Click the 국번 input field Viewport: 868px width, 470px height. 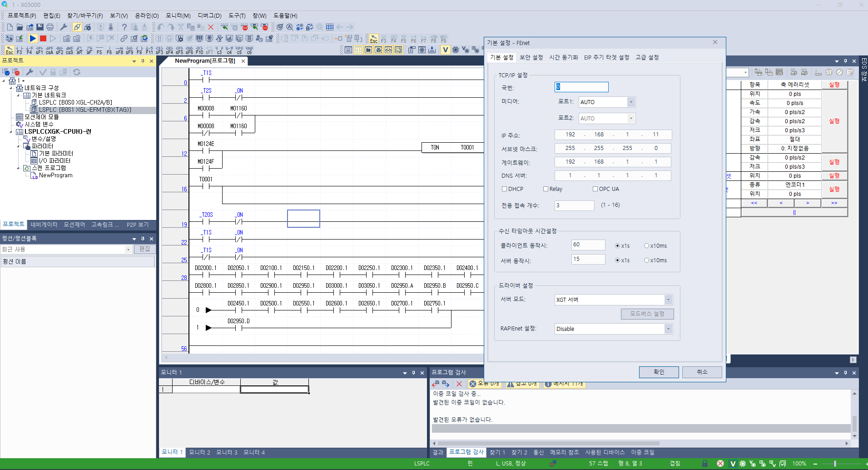point(581,87)
